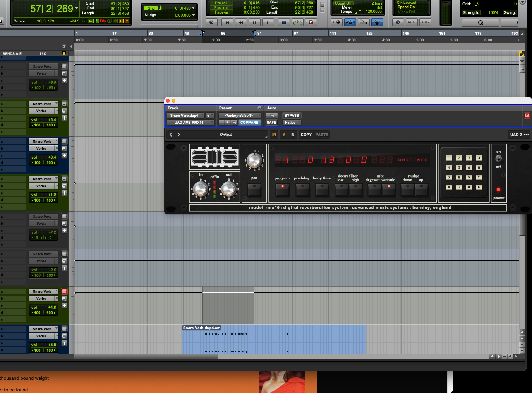Viewport: 532px width, 393px height.
Task: Click the orange Solo status indicator
Action: pos(121,21)
